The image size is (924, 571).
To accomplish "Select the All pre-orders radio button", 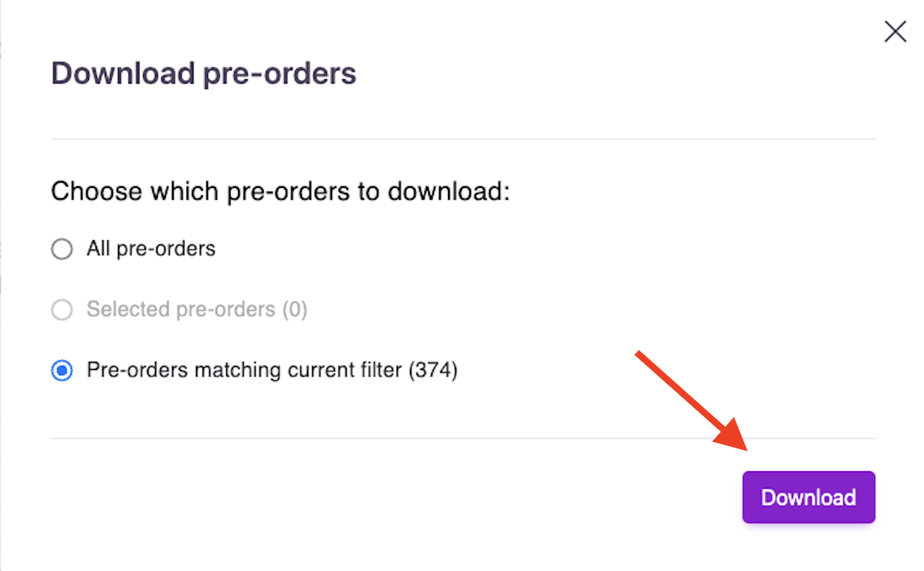I will point(62,250).
